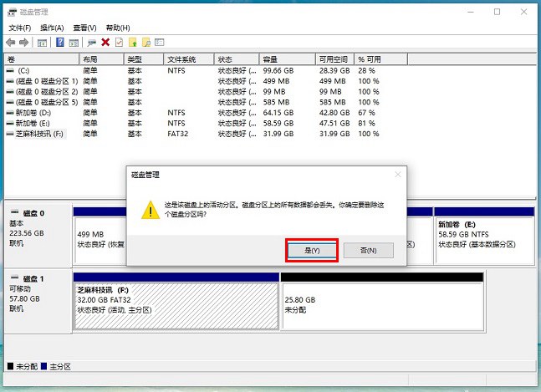The width and height of the screenshot is (541, 392).
Task: Confirm deletion with 是(Y) button
Action: pos(311,250)
